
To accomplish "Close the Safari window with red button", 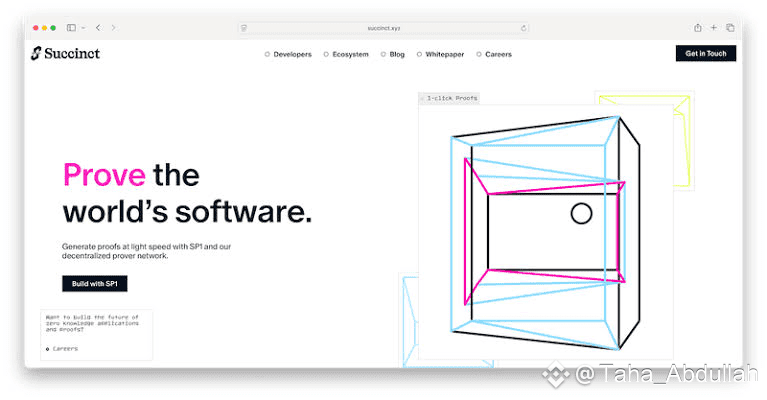I will 36,28.
